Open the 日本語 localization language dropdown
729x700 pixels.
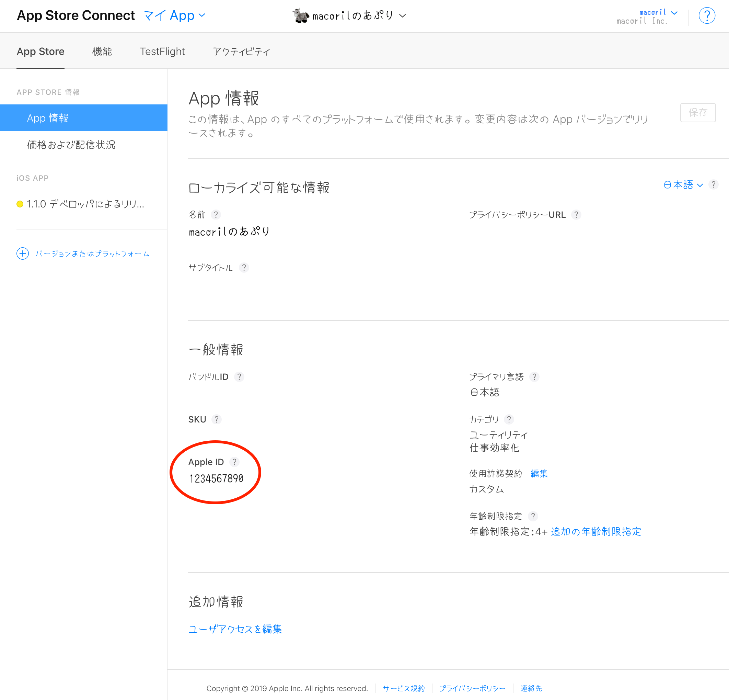(683, 184)
